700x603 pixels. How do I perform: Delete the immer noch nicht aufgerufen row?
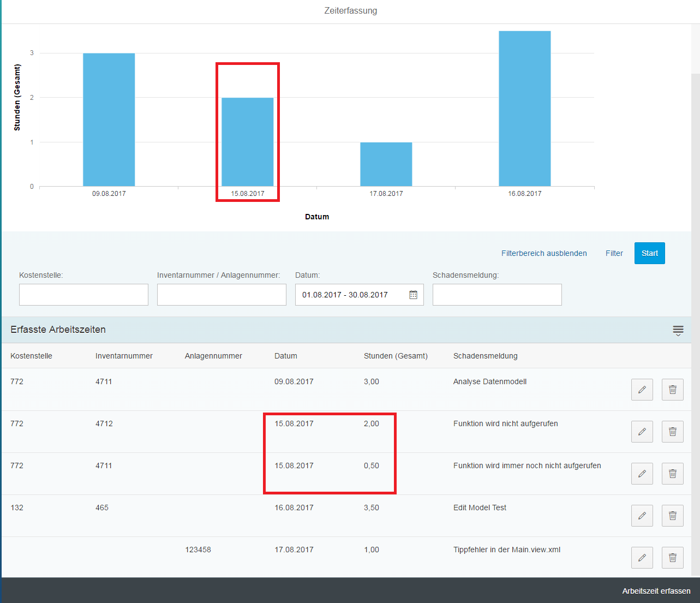[x=673, y=474]
